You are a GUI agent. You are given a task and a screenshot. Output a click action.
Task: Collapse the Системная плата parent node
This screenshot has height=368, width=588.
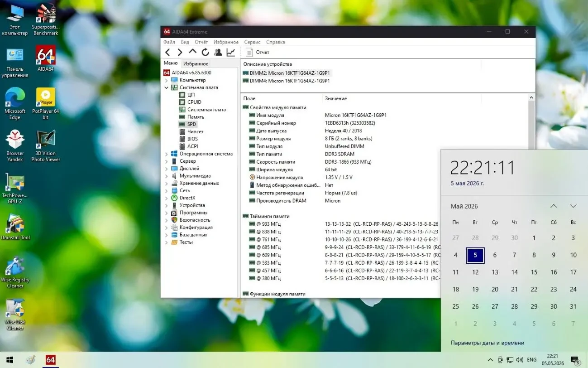point(166,87)
